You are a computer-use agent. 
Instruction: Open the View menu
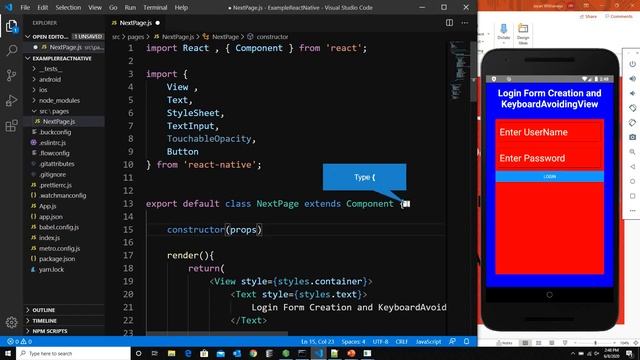95,7
